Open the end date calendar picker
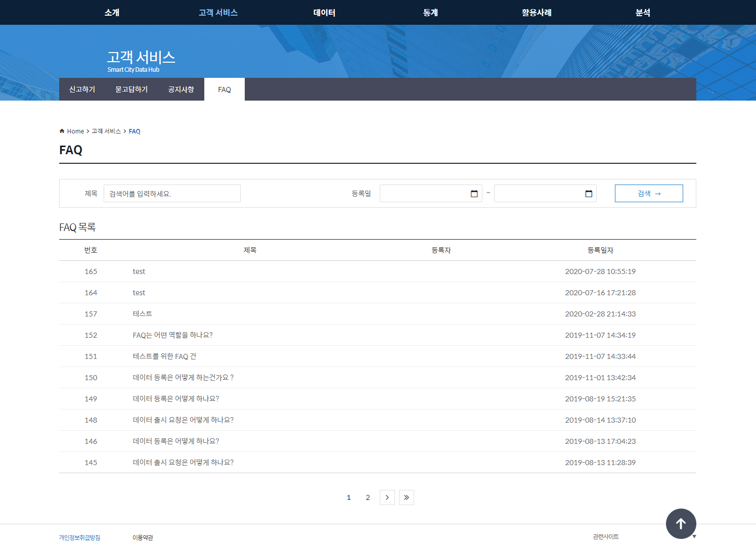The height and width of the screenshot is (548, 756). point(588,194)
